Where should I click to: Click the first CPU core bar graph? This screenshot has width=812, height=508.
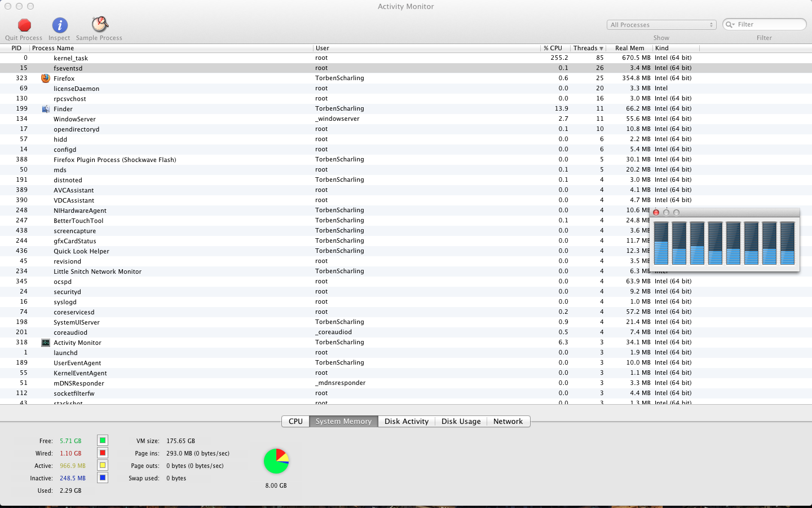click(661, 243)
